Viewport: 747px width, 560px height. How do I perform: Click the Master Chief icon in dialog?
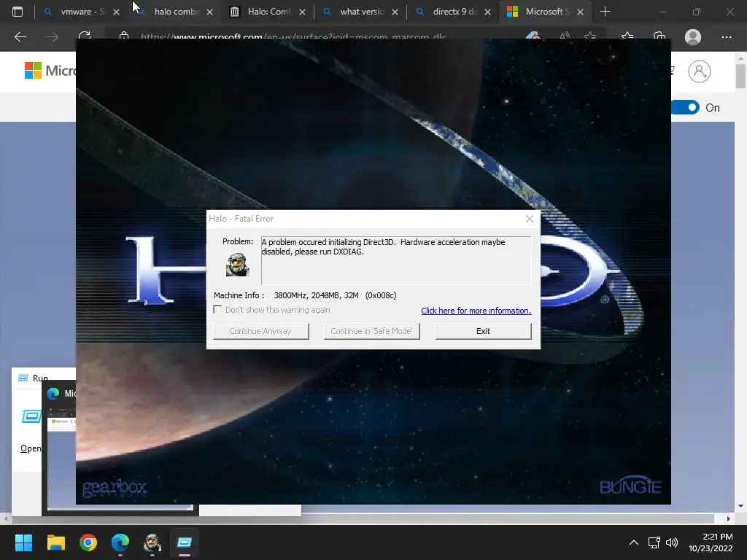click(x=237, y=264)
